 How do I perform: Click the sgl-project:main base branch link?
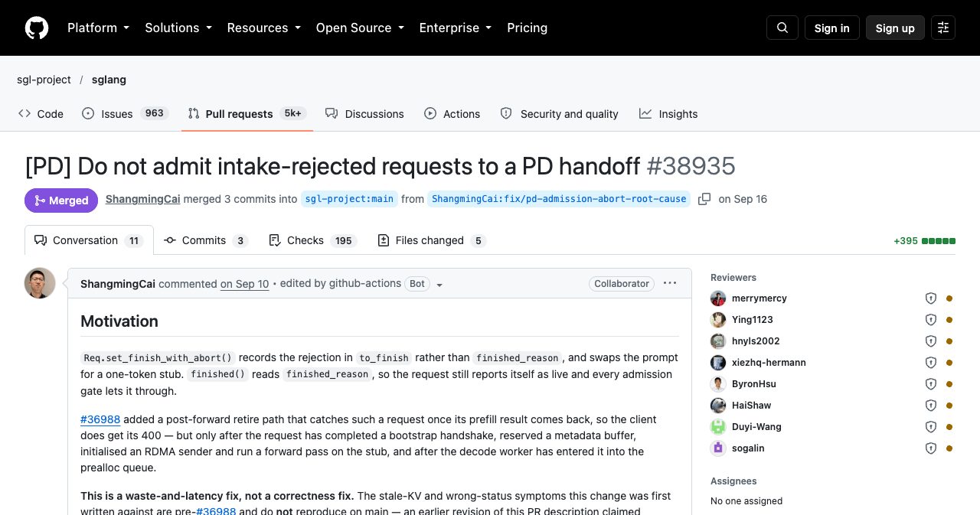point(349,199)
